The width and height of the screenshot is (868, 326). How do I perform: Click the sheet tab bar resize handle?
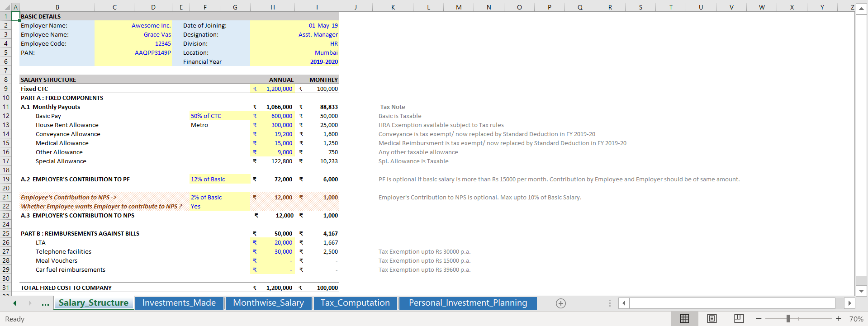point(610,303)
